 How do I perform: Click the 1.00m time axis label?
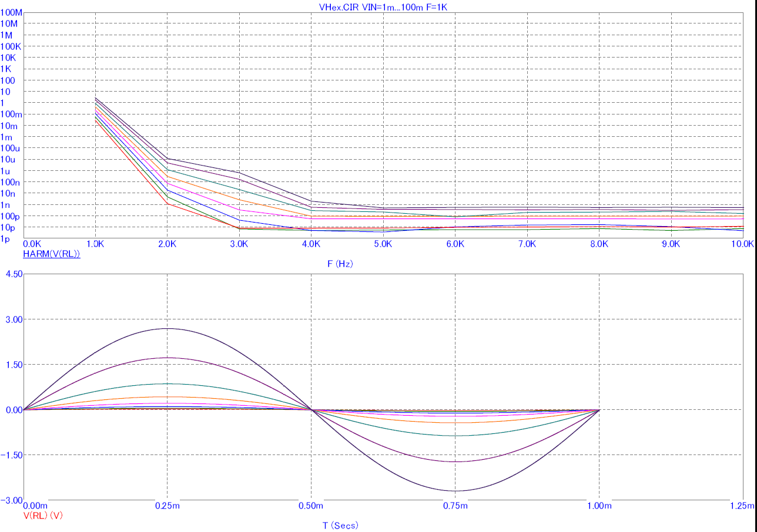pos(599,505)
